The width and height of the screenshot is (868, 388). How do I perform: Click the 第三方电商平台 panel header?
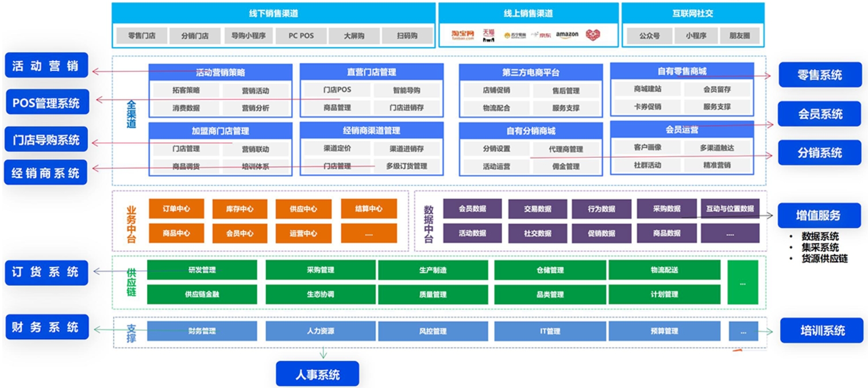click(x=531, y=72)
